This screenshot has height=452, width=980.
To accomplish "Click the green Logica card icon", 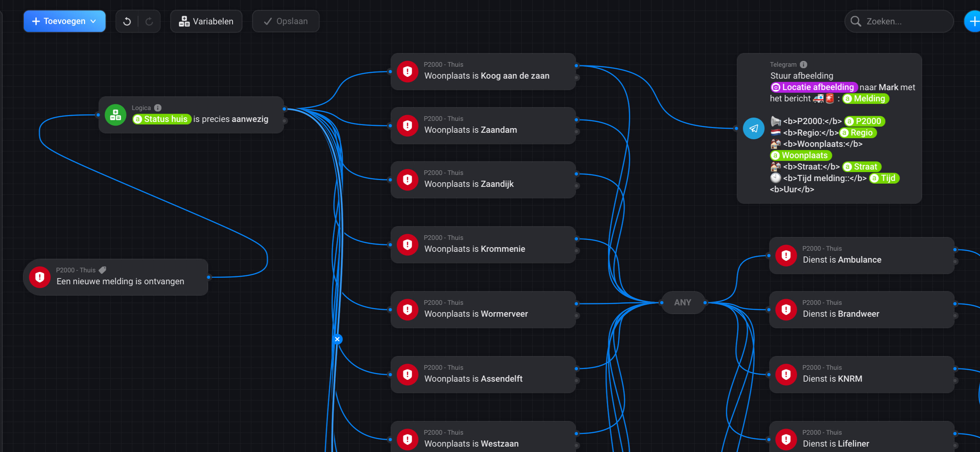I will coord(115,115).
